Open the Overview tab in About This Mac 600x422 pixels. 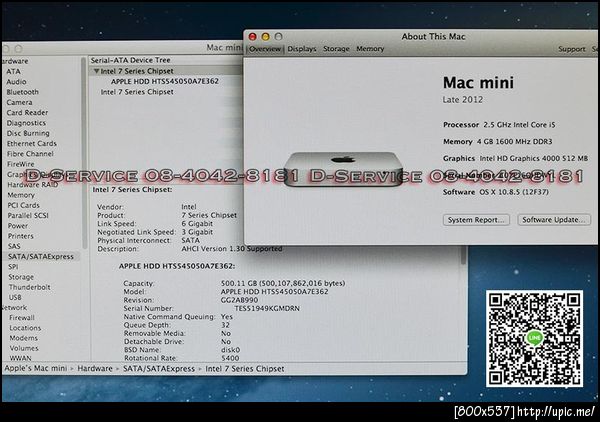coord(265,49)
